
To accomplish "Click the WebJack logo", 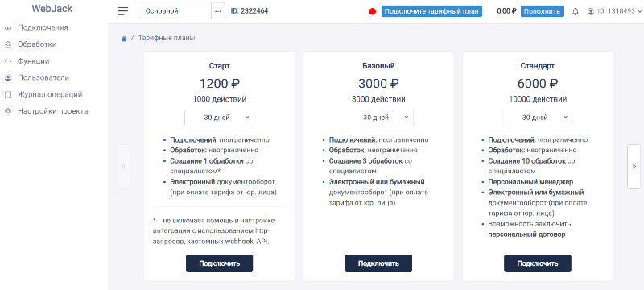I will (52, 9).
